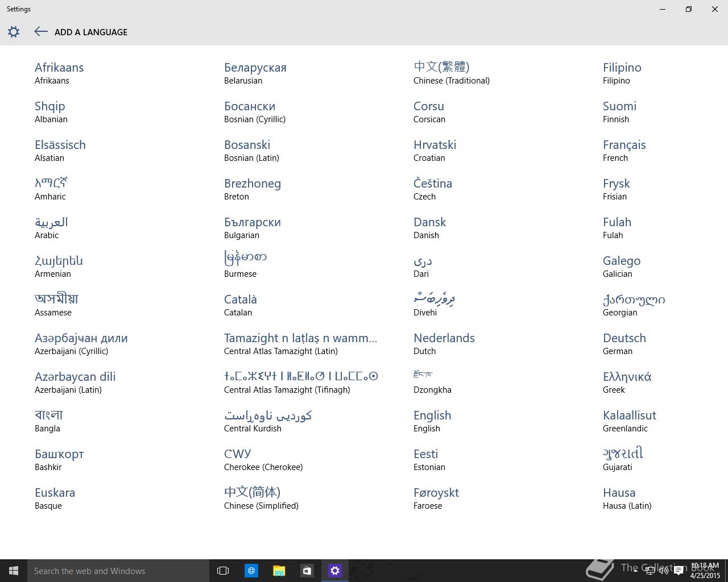
Task: Choose Bosnian (Cyrillic)
Action: point(255,112)
